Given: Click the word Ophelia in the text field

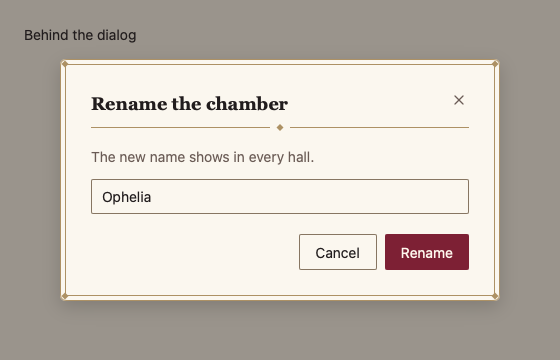Looking at the screenshot, I should pyautogui.click(x=126, y=197).
